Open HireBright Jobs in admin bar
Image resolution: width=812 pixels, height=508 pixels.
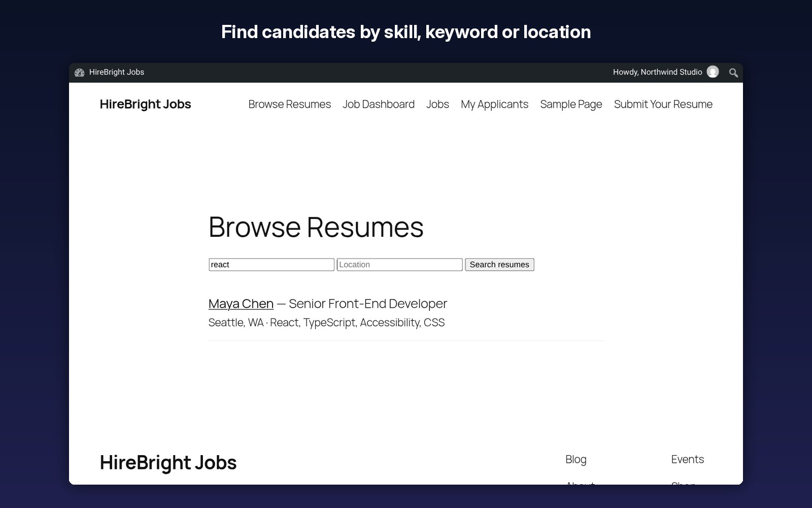point(117,72)
